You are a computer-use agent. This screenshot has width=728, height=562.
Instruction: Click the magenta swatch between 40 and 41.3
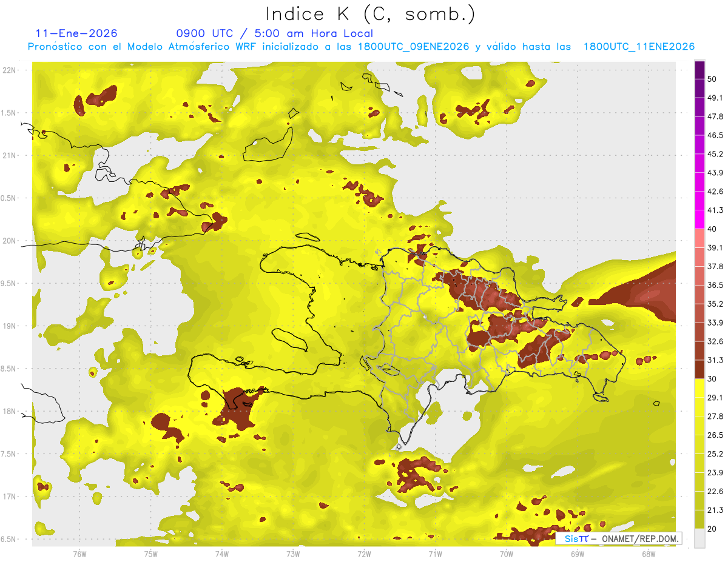[700, 219]
